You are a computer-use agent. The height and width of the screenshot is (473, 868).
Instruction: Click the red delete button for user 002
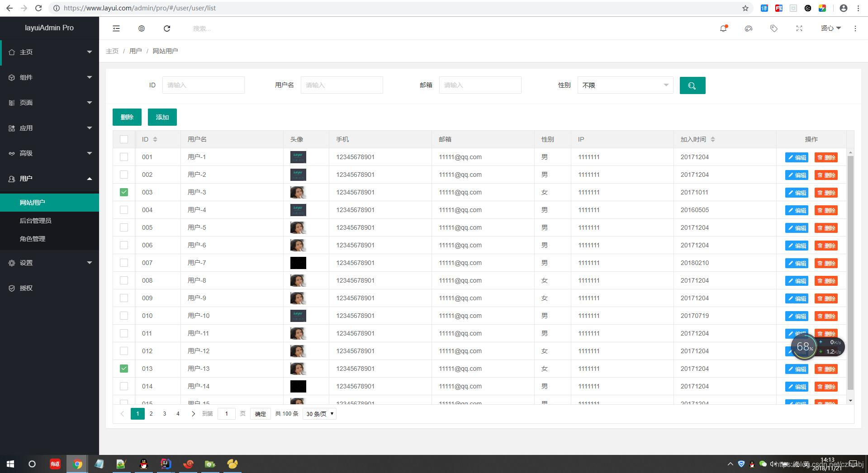point(826,175)
